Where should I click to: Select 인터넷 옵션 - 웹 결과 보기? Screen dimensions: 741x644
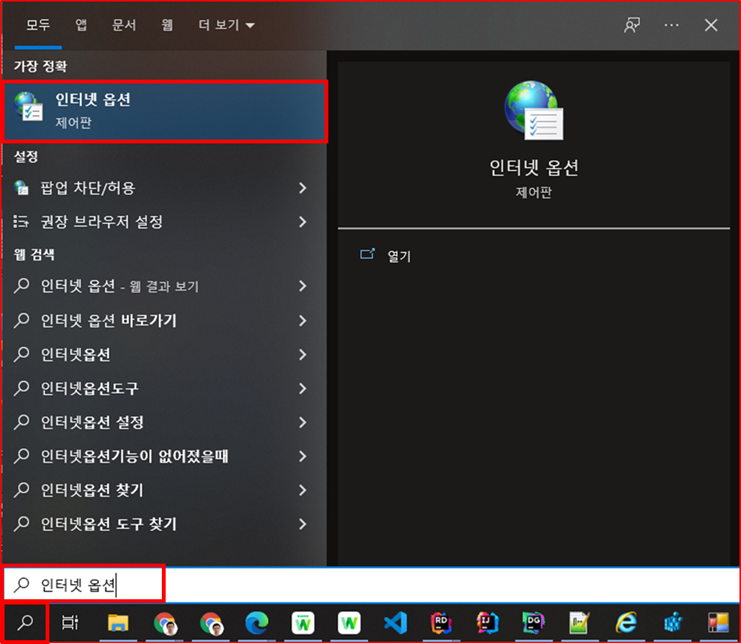coord(164,286)
